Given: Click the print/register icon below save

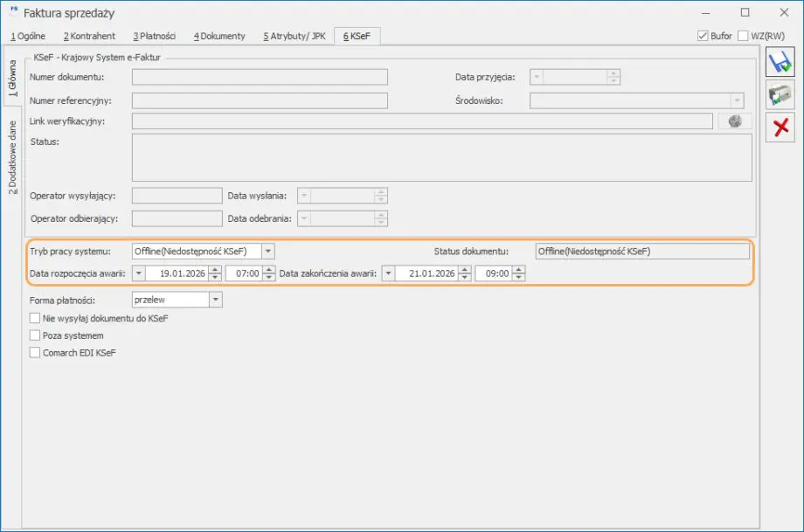Looking at the screenshot, I should coord(780,94).
